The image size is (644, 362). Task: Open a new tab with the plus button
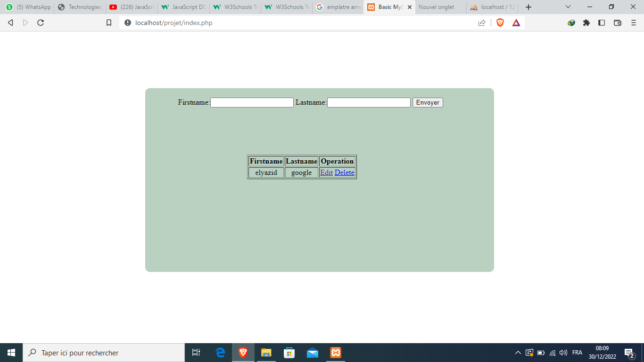(x=528, y=7)
